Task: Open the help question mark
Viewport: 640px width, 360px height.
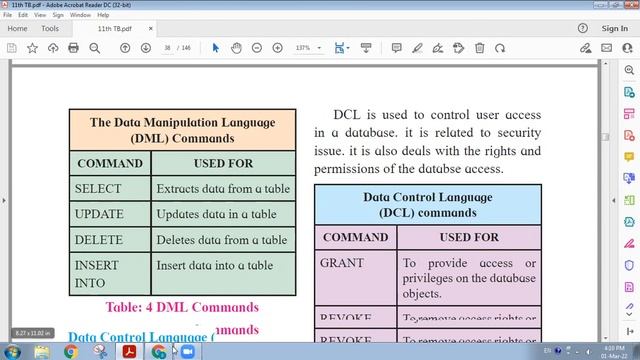Action: pos(583,28)
